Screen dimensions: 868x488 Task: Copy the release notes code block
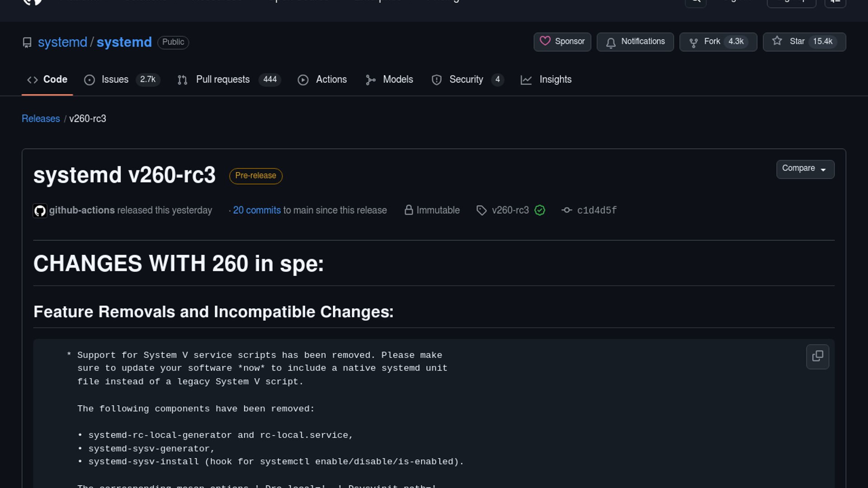tap(817, 357)
